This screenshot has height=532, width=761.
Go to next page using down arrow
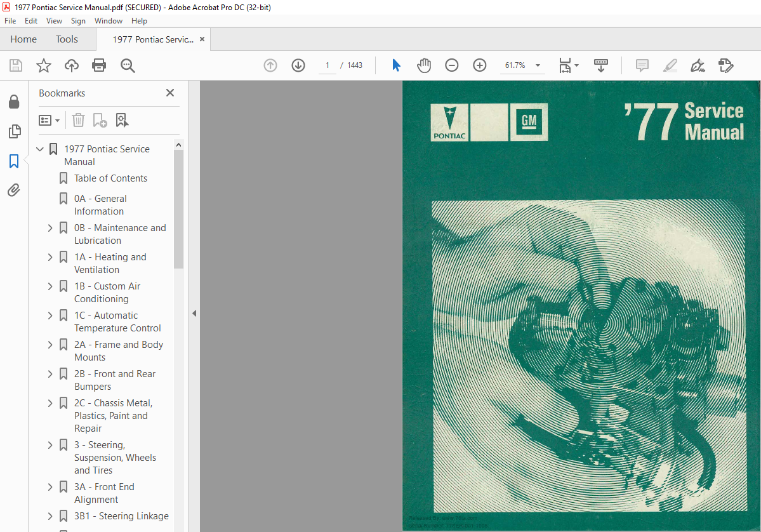(298, 65)
